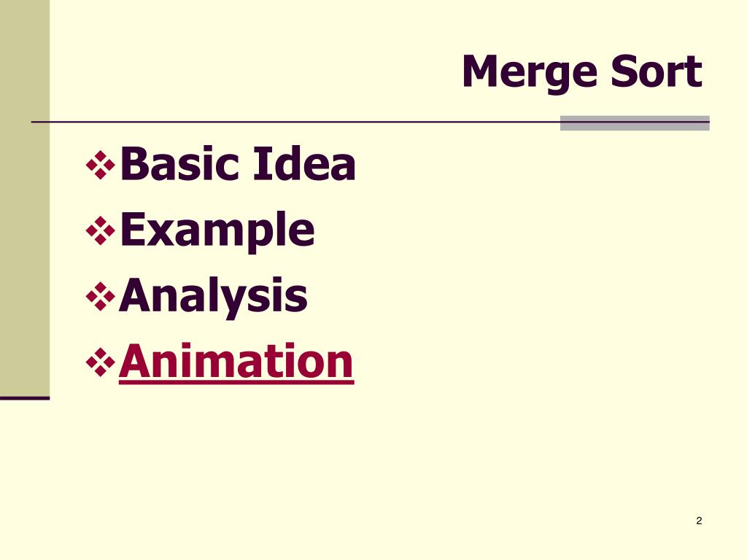Place cursor on the word Idea
747x560 pixels.
[x=303, y=163]
